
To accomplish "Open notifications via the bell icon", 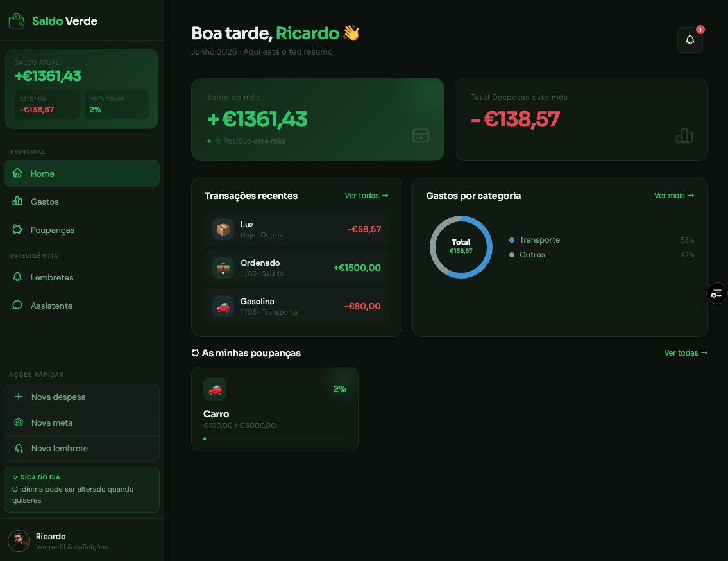I will click(690, 40).
